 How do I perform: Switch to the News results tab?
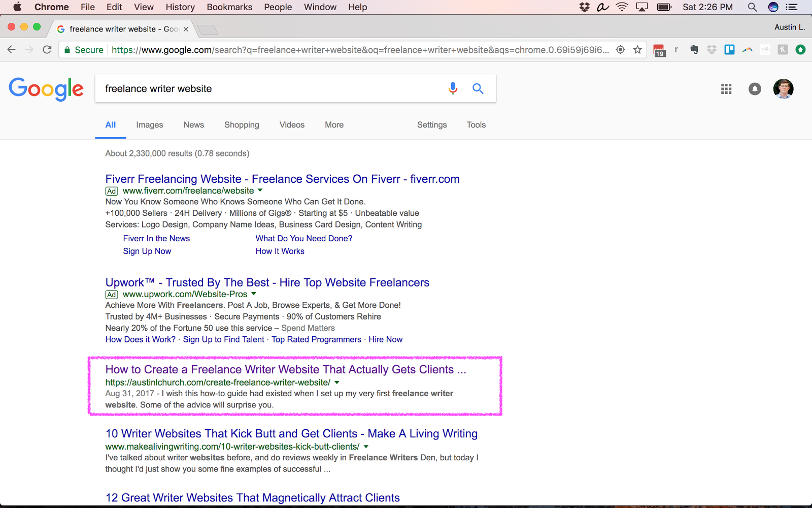(194, 124)
